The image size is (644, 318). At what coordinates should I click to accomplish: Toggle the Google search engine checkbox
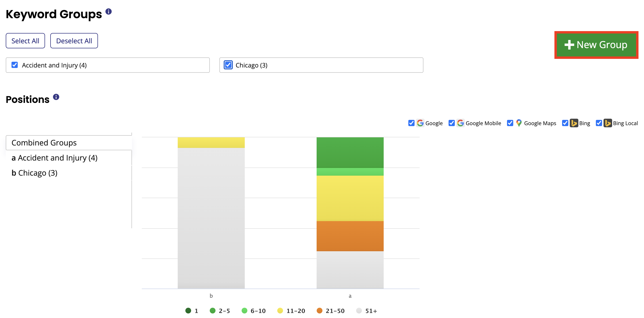[x=411, y=123]
